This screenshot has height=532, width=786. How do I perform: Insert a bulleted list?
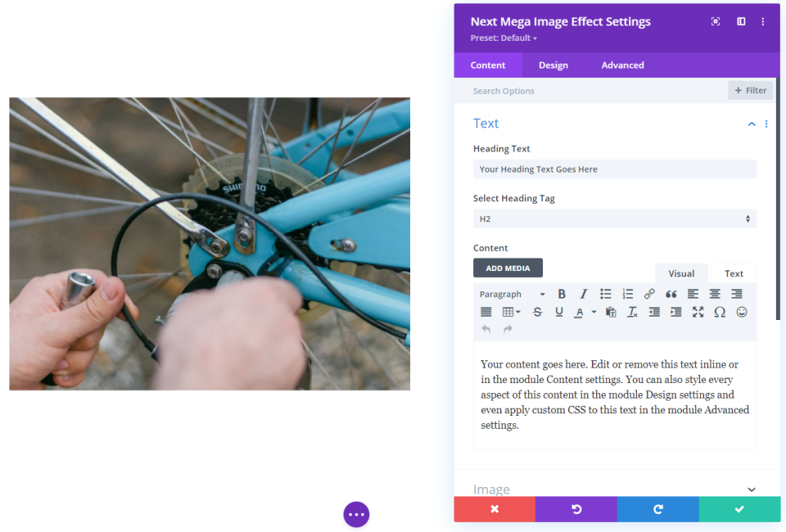[x=606, y=294]
